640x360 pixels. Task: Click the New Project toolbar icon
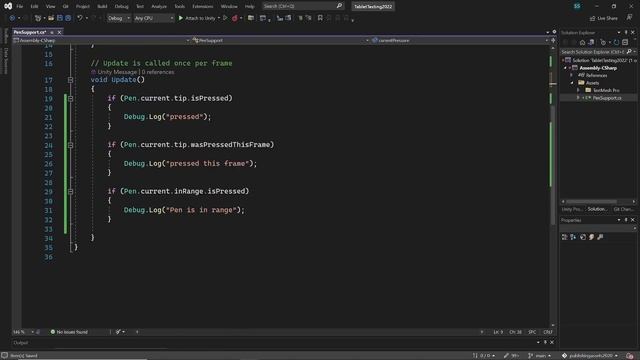(x=38, y=18)
